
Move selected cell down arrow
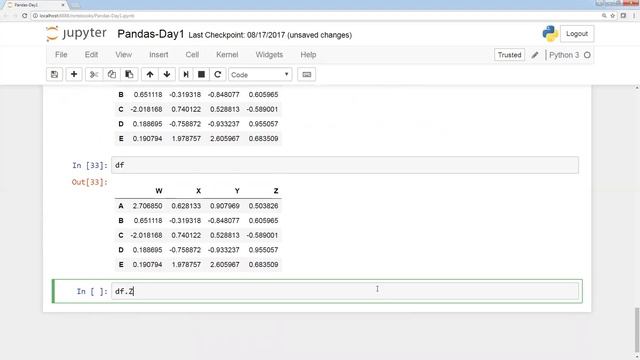tap(167, 75)
